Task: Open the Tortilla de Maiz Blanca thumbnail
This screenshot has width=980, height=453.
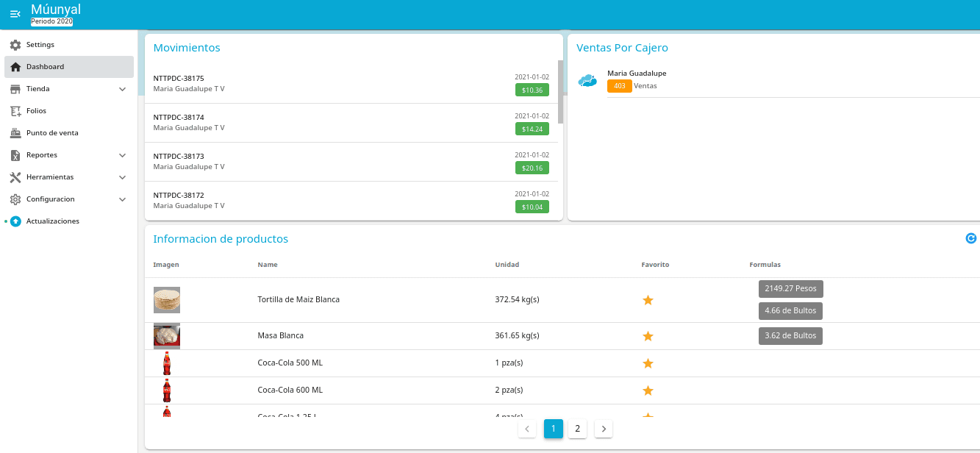Action: pyautogui.click(x=167, y=300)
